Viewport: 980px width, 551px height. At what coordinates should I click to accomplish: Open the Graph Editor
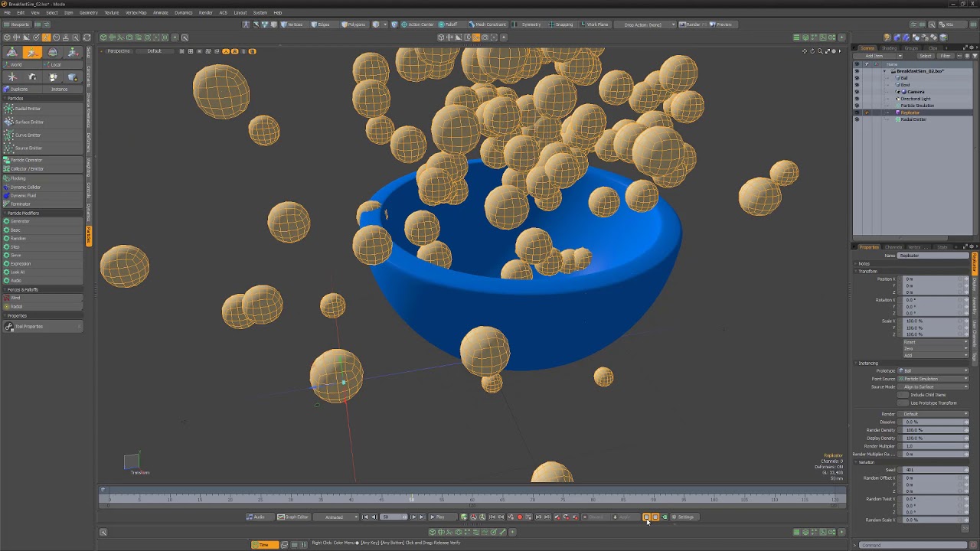tap(293, 517)
